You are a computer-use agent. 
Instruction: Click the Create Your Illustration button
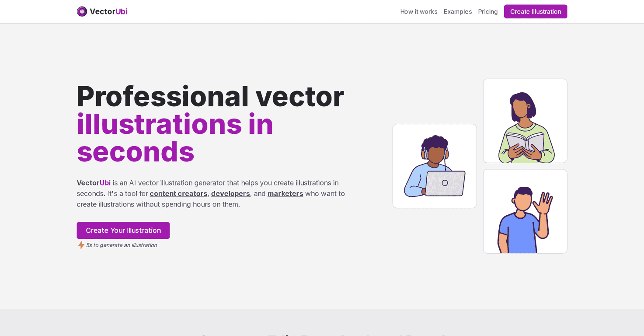[123, 231]
